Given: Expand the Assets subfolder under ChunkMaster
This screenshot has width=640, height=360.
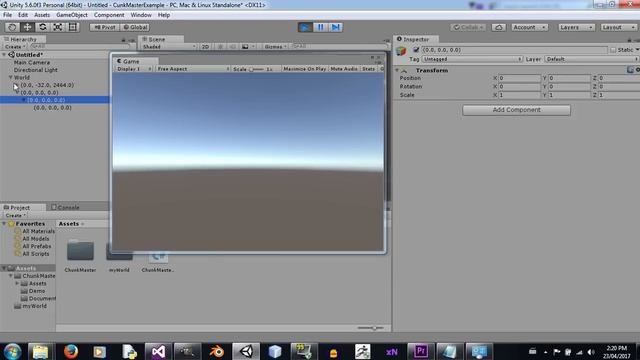Looking at the screenshot, I should pyautogui.click(x=17, y=283).
